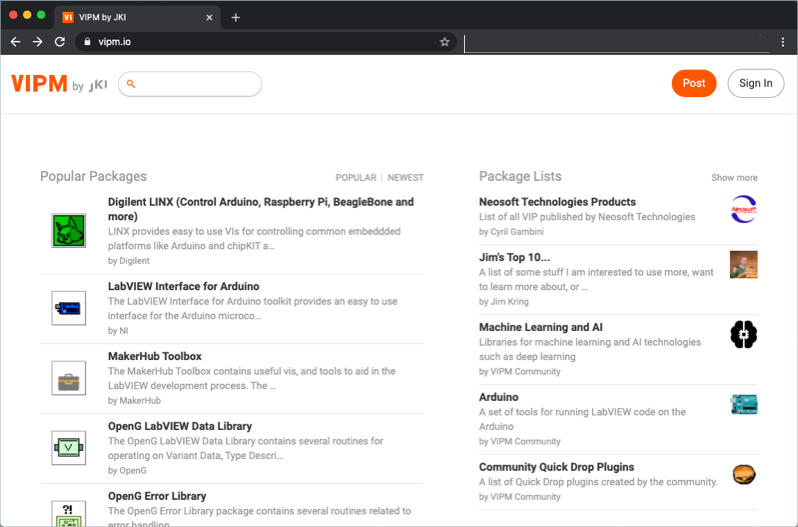Click the search magnifier icon
Image resolution: width=798 pixels, height=527 pixels.
point(131,84)
